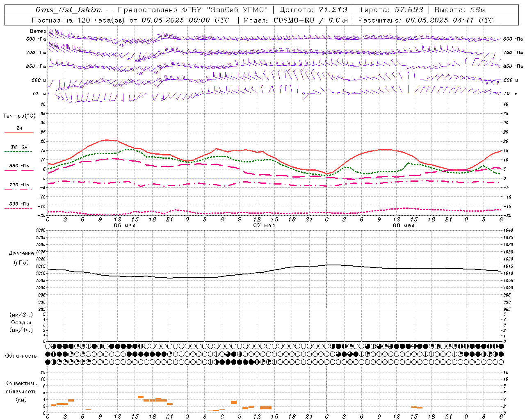
Task: Click the Давление panel label
Action: (21, 253)
